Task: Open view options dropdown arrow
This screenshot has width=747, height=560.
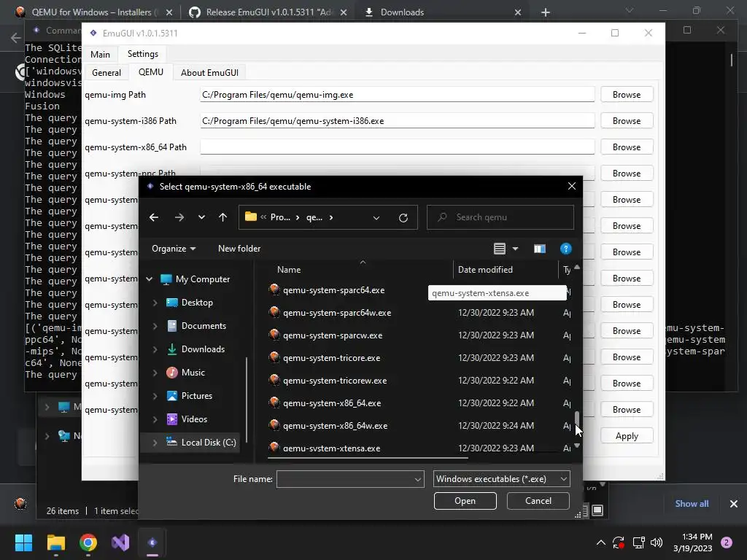Action: [x=515, y=249]
